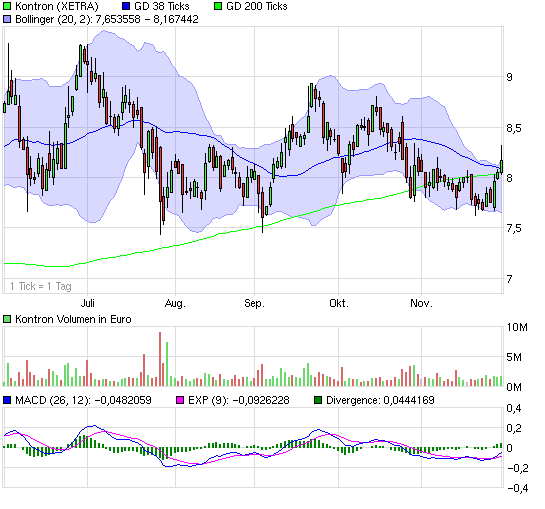Click the '1 Tick = 1 Tag' note
This screenshot has width=545, height=509.
[x=41, y=286]
